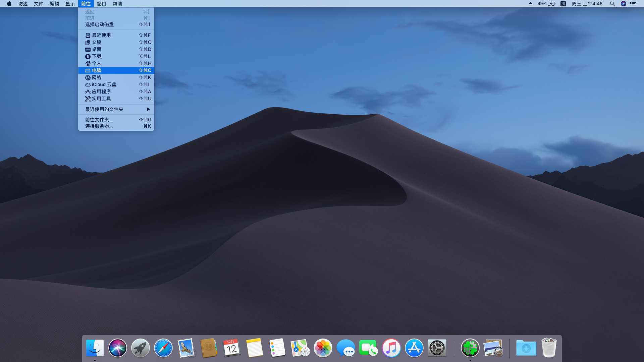This screenshot has width=644, height=362.
Task: Open Photos flower icon in Dock
Action: point(323,348)
